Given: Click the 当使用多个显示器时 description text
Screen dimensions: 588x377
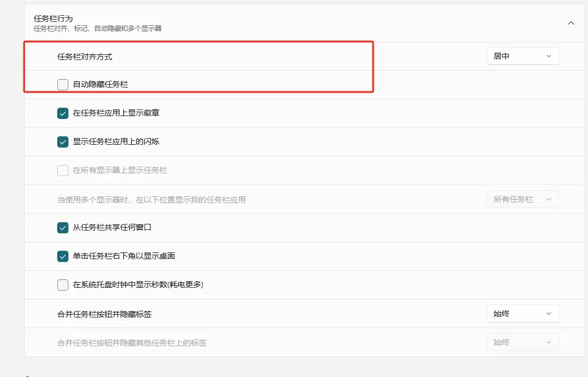Looking at the screenshot, I should pos(151,200).
